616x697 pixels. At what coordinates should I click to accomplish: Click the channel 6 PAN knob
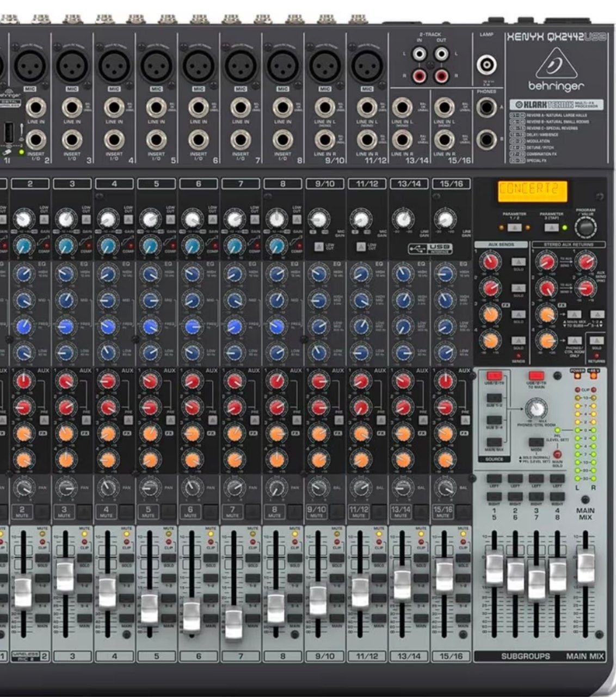click(192, 487)
